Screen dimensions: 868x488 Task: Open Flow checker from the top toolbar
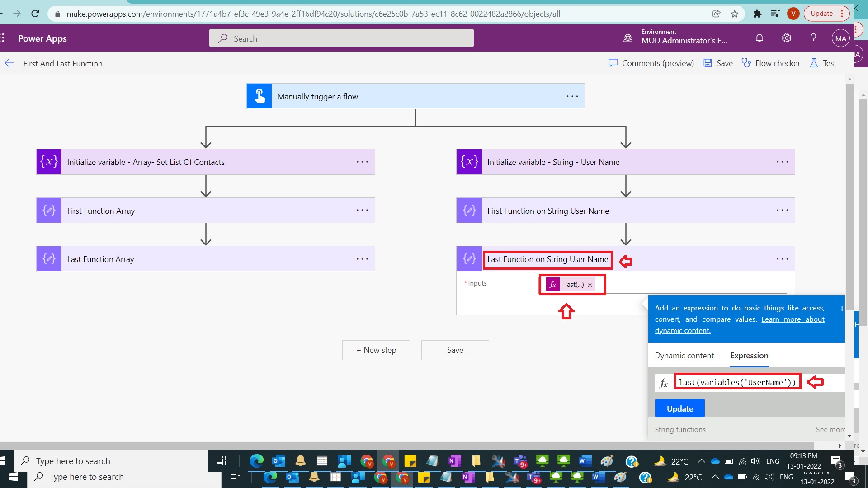point(772,63)
